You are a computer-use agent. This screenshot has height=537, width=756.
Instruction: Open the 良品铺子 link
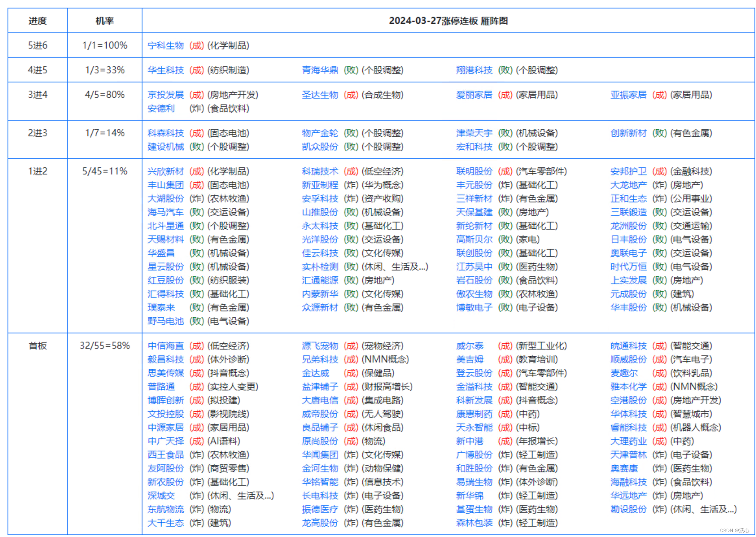pyautogui.click(x=320, y=428)
